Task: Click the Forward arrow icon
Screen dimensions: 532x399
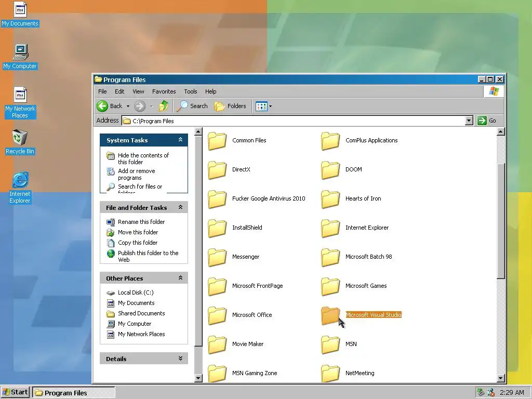Action: (139, 106)
